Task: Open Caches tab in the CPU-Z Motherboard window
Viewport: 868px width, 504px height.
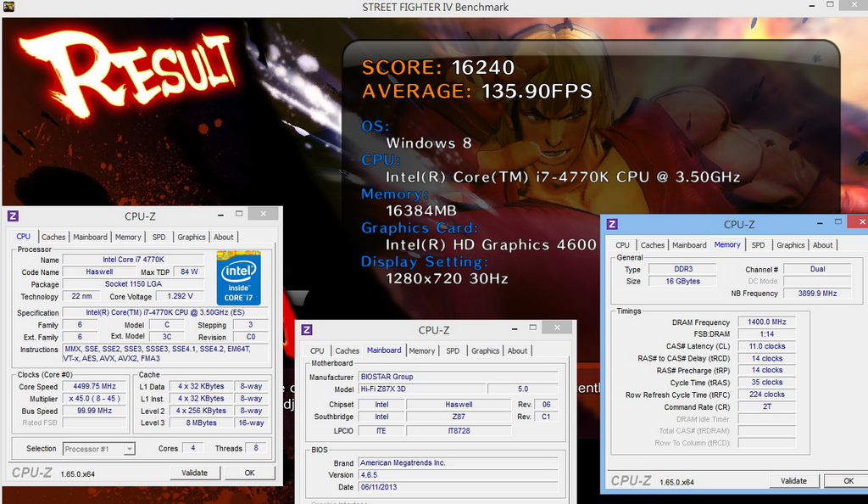Action: [347, 350]
